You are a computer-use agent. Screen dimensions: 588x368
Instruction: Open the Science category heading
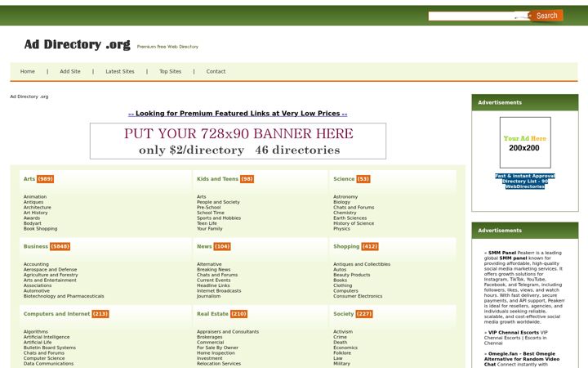[x=344, y=179]
